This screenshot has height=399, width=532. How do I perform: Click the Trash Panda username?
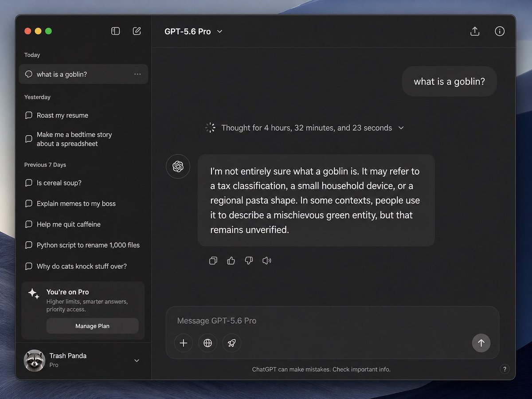pyautogui.click(x=68, y=356)
